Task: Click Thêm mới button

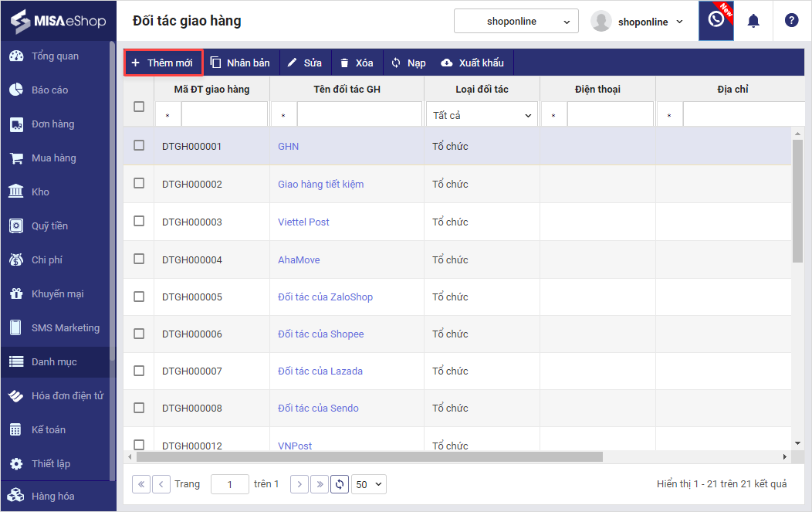Action: click(x=163, y=63)
